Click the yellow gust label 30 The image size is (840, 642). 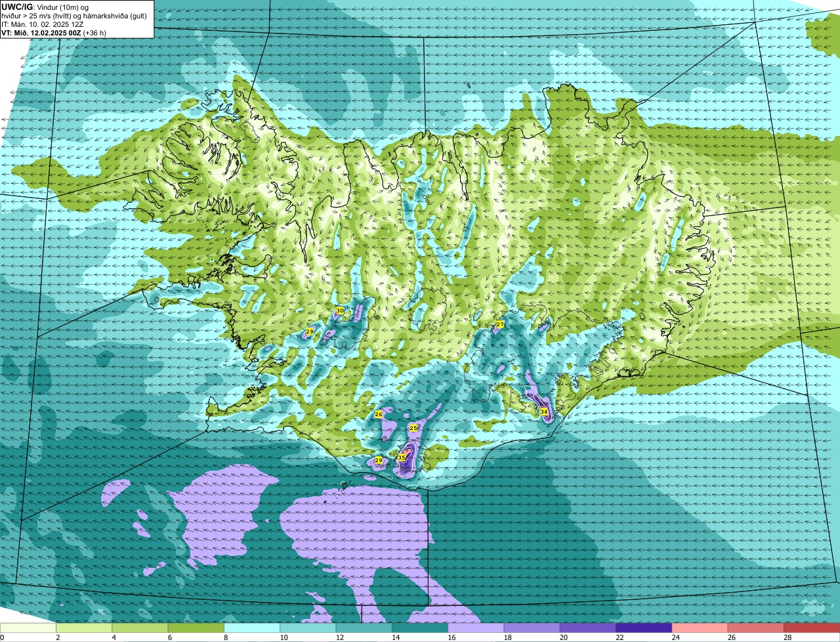tap(340, 310)
